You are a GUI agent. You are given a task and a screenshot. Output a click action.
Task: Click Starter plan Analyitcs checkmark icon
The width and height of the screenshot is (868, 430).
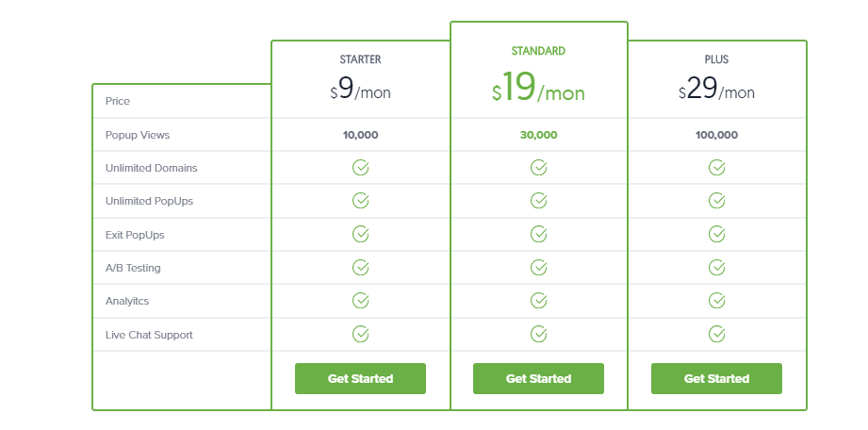(360, 301)
